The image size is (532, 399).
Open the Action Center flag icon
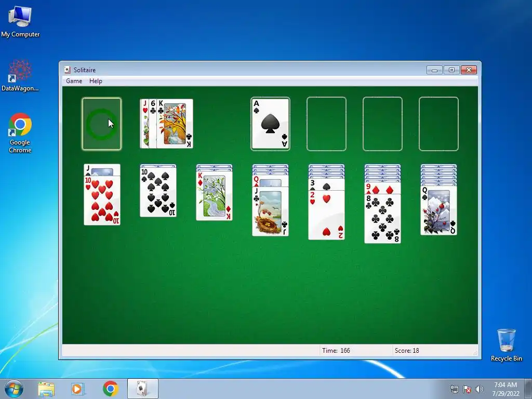pos(467,389)
